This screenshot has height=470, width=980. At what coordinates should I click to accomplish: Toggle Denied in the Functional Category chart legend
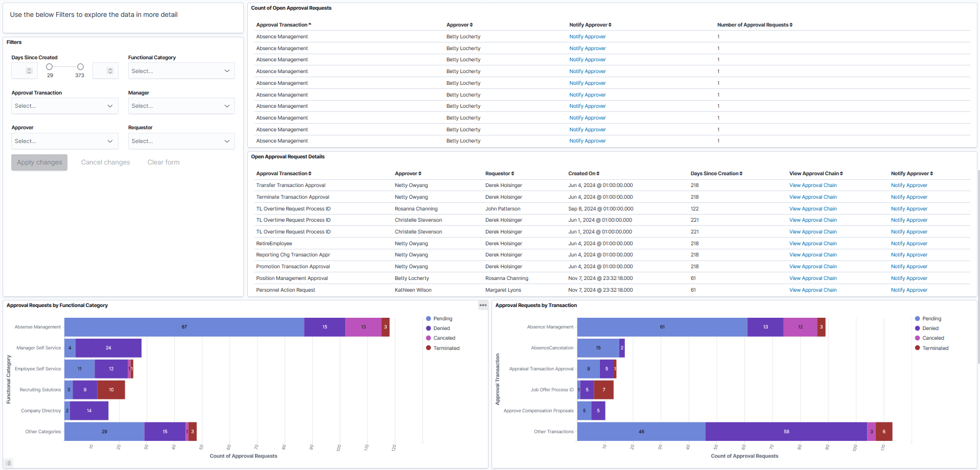coord(438,328)
